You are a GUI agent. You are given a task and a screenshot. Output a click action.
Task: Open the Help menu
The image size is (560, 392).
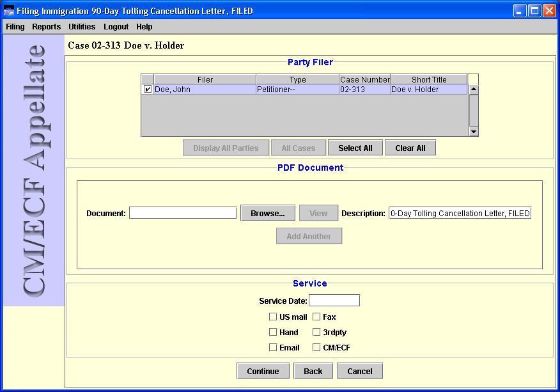[x=144, y=27]
